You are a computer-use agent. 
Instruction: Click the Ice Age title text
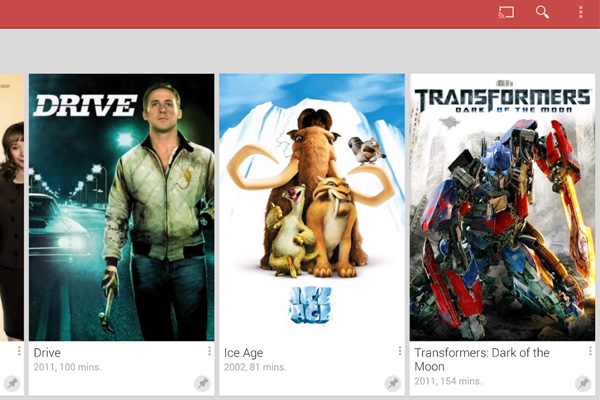pos(243,353)
